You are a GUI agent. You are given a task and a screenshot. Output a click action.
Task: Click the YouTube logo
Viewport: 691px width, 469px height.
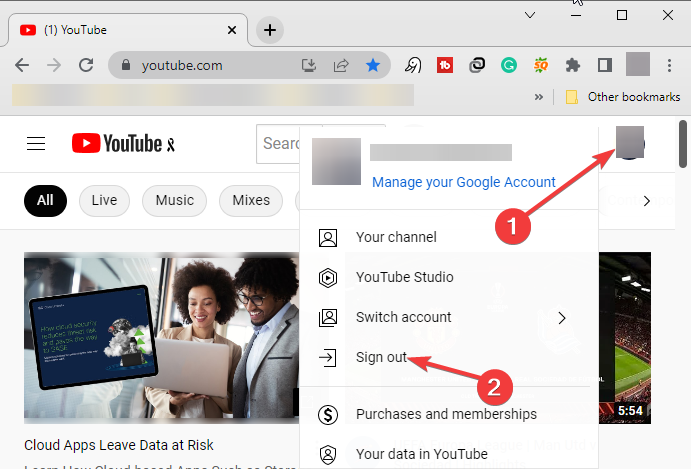(x=123, y=144)
